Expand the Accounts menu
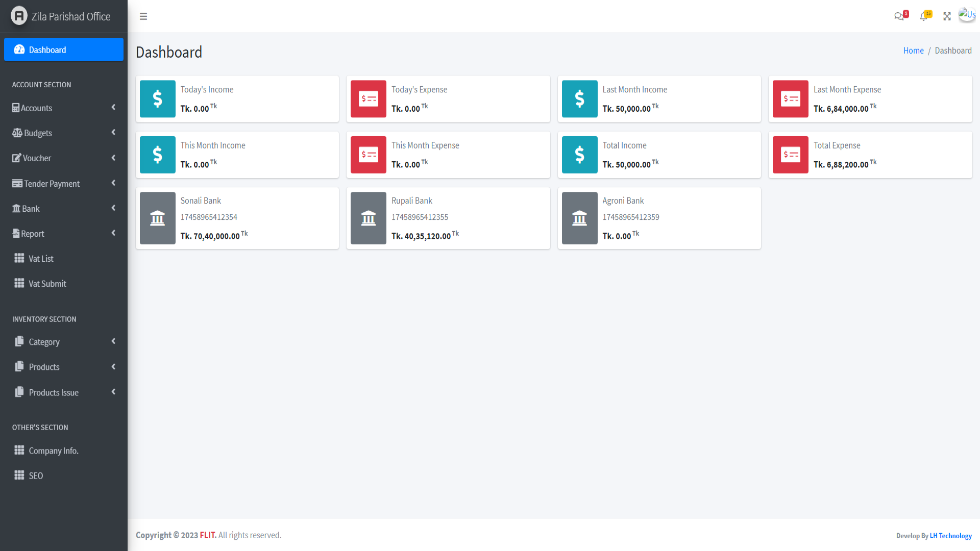Viewport: 980px width, 551px height. click(37, 108)
